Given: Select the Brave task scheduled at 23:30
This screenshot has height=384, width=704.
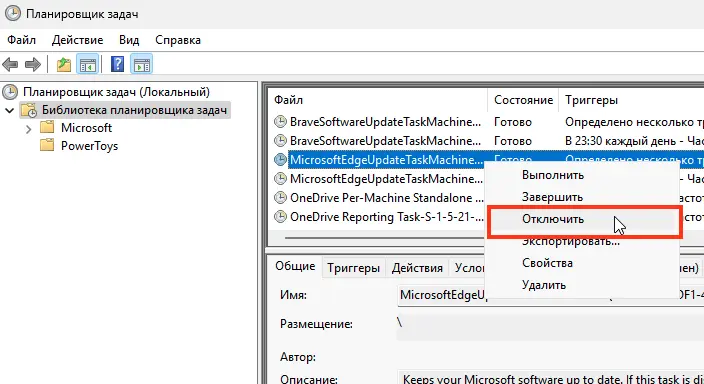Looking at the screenshot, I should (x=385, y=141).
